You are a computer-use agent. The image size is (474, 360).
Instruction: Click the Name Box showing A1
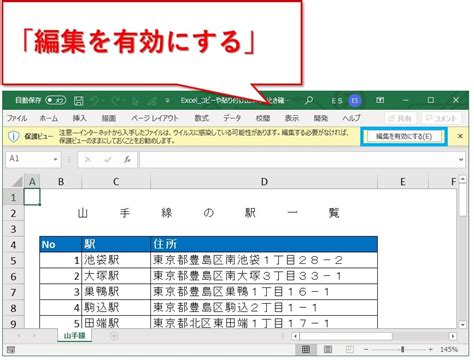tap(29, 159)
